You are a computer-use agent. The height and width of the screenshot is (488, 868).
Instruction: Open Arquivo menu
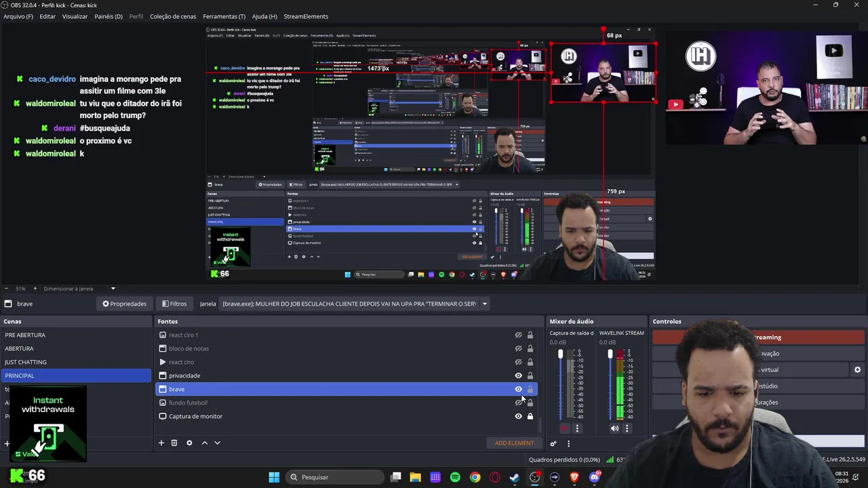[x=18, y=16]
